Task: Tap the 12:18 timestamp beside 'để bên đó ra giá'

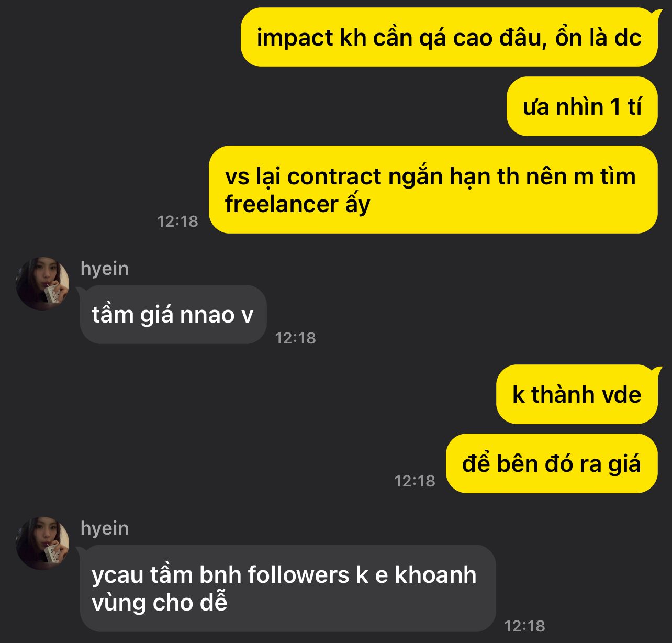Action: (x=415, y=481)
